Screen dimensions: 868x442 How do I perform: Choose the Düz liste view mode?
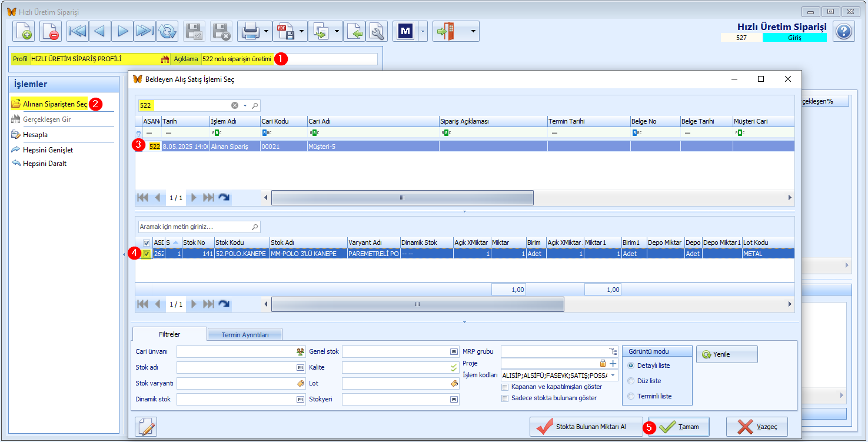(x=631, y=381)
